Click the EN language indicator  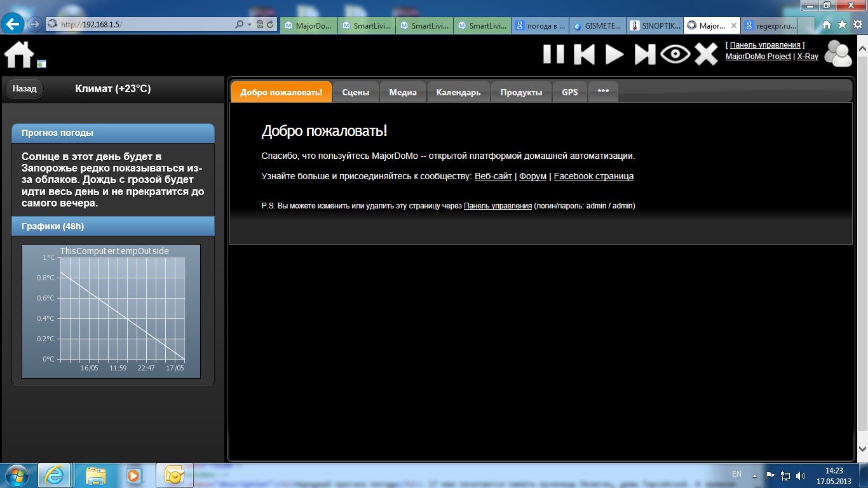[x=736, y=474]
